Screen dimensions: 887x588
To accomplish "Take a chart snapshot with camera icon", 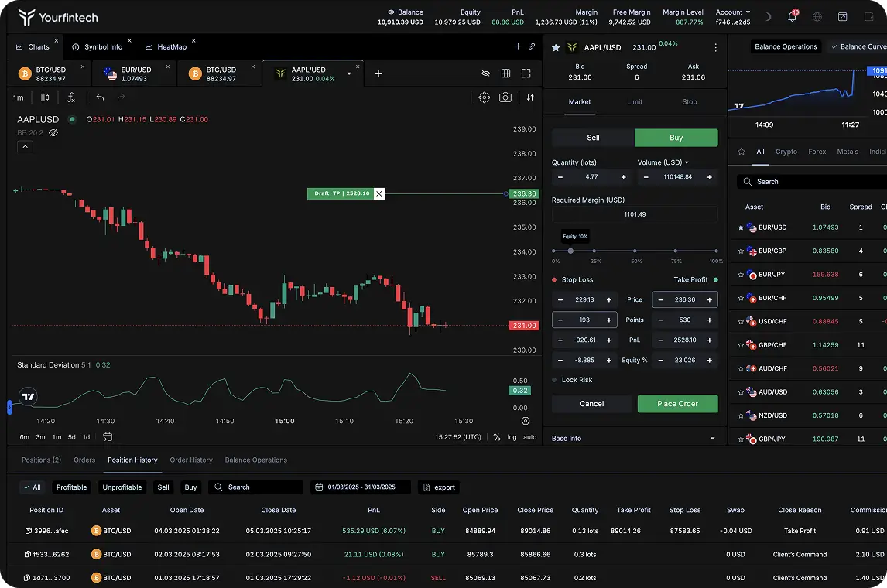I will click(x=505, y=97).
